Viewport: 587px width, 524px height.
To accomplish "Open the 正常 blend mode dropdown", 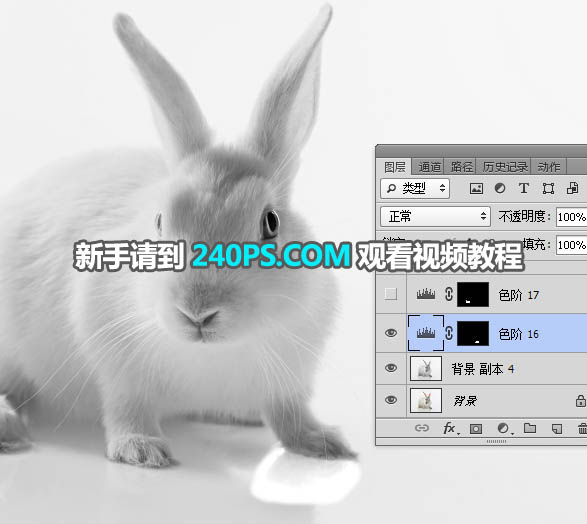I will [x=435, y=216].
